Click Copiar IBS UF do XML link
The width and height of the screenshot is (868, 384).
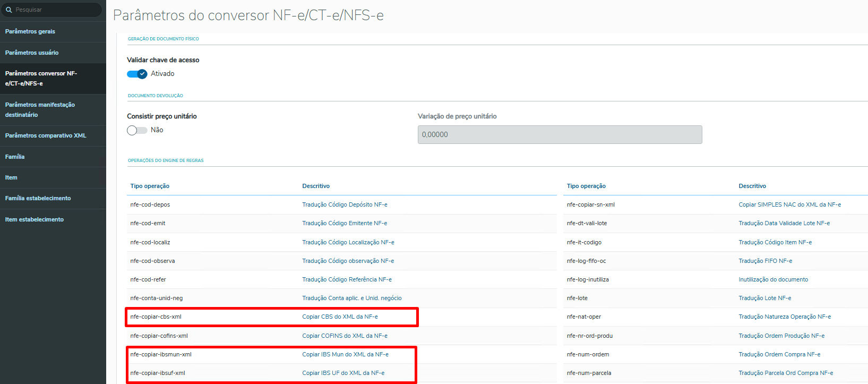(x=343, y=373)
